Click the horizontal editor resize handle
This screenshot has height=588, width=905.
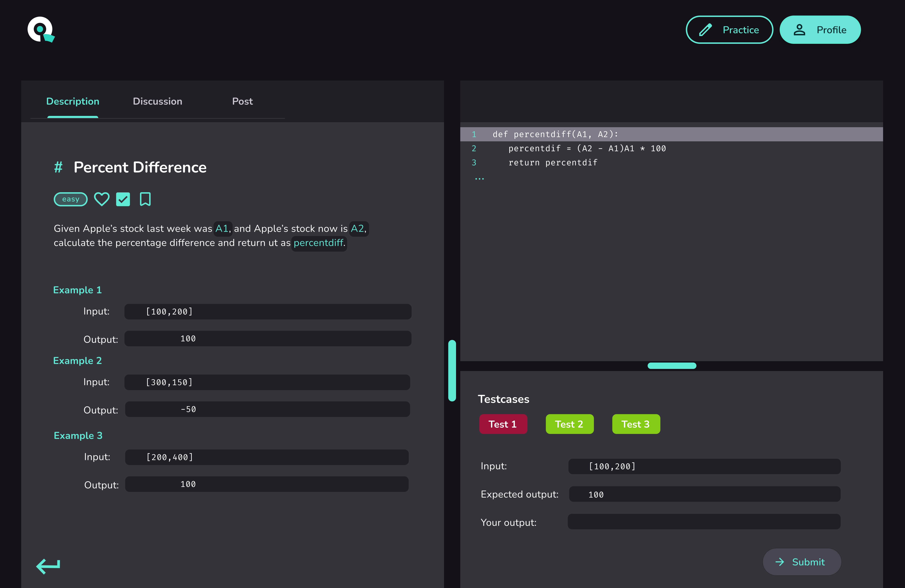672,366
